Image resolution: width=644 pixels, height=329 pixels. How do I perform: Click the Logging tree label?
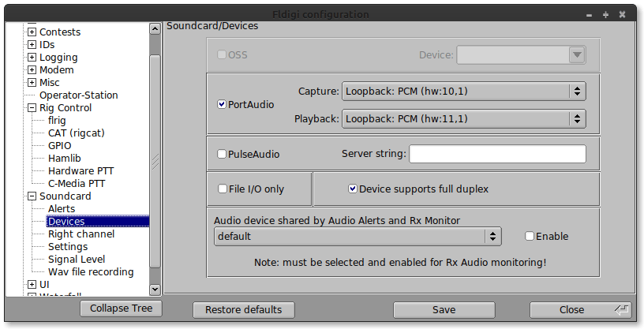click(x=58, y=58)
